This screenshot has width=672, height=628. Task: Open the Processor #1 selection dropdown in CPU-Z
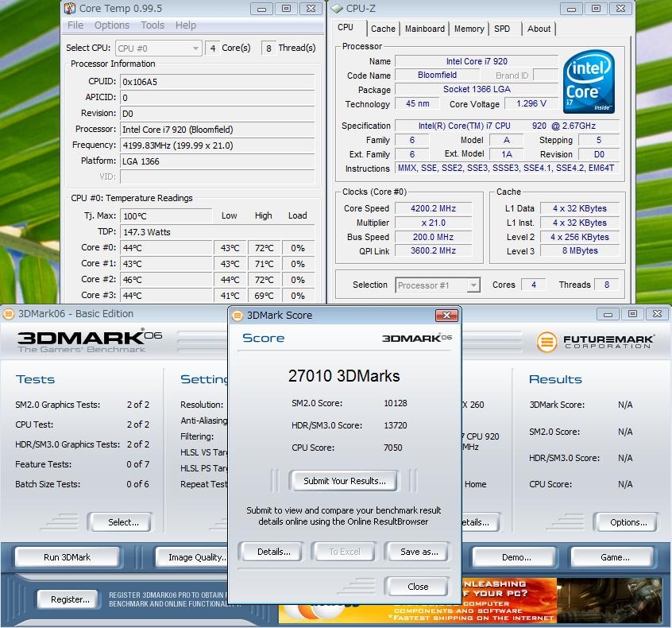coord(437,285)
